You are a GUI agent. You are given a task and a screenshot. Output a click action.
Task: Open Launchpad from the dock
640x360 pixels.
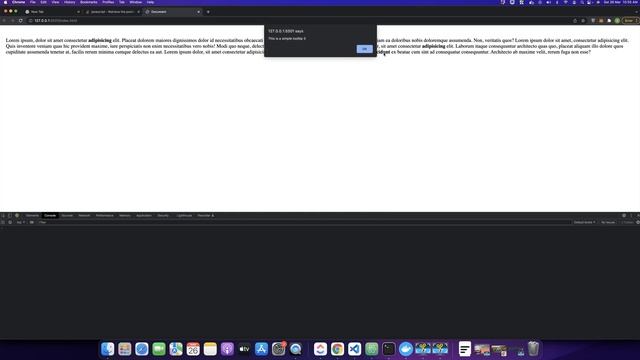click(x=125, y=349)
